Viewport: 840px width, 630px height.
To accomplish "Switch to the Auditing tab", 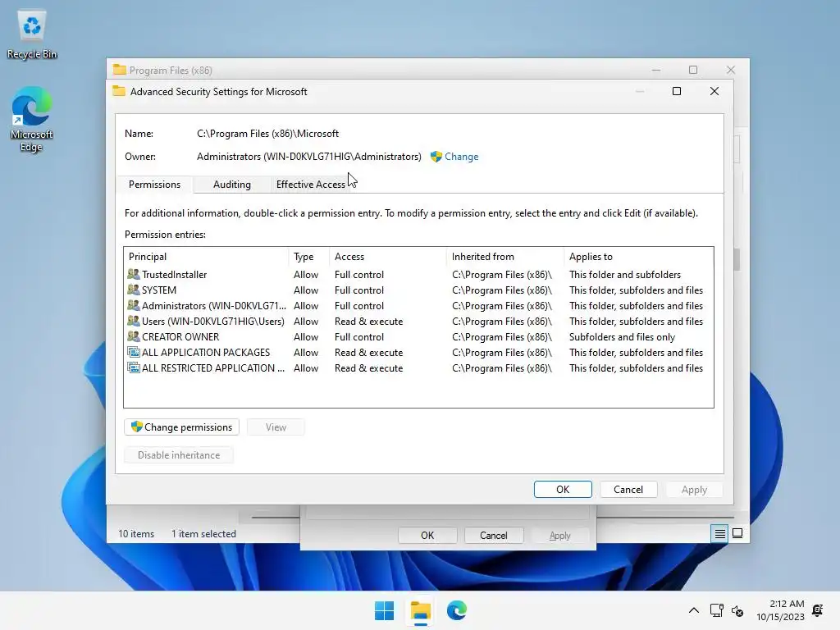I will (231, 185).
